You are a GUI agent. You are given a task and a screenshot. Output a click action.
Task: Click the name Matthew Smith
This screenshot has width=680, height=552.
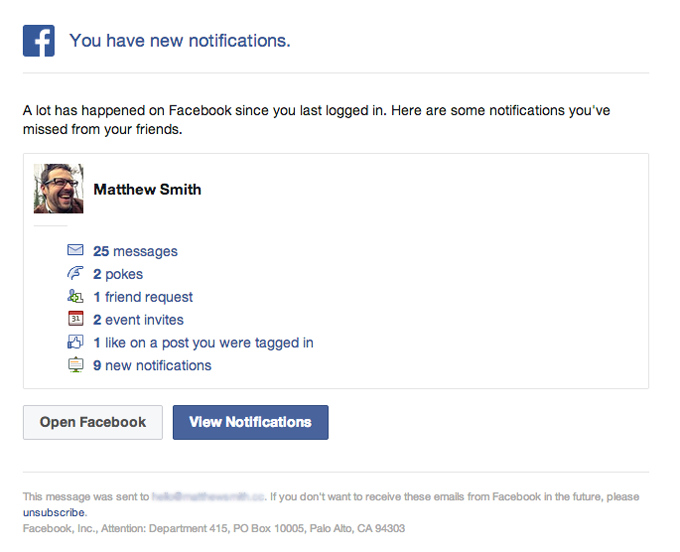coord(147,189)
